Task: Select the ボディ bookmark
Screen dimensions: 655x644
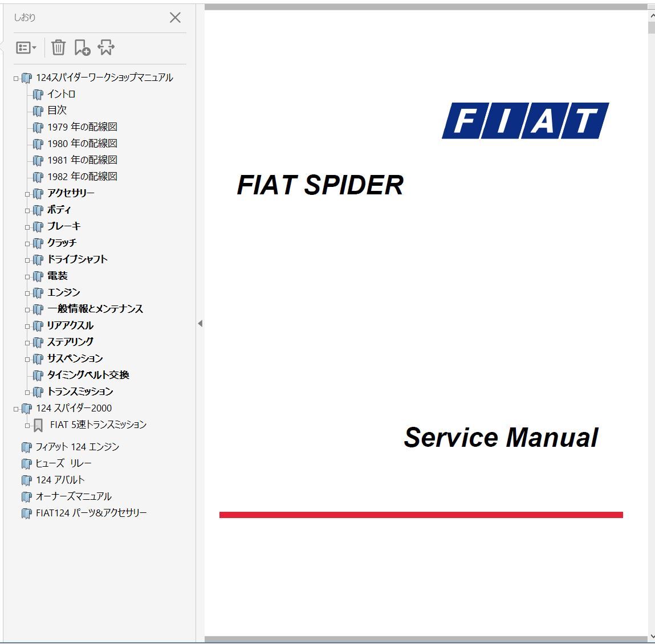Action: [59, 210]
